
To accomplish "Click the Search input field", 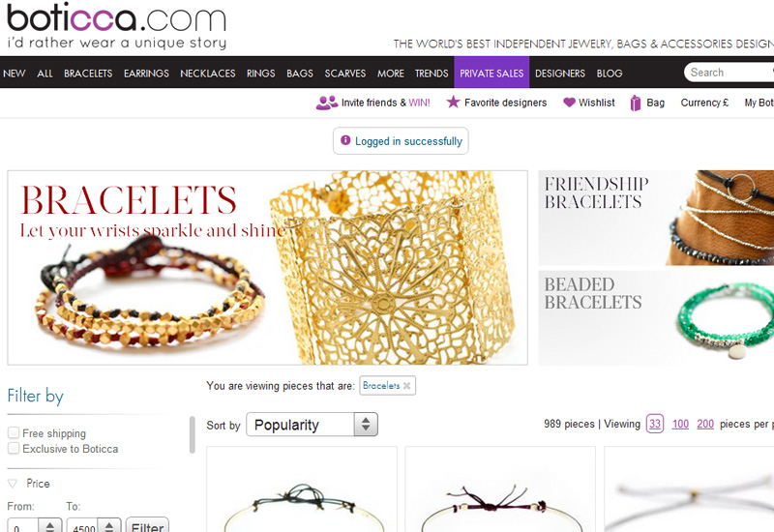I will tap(729, 73).
